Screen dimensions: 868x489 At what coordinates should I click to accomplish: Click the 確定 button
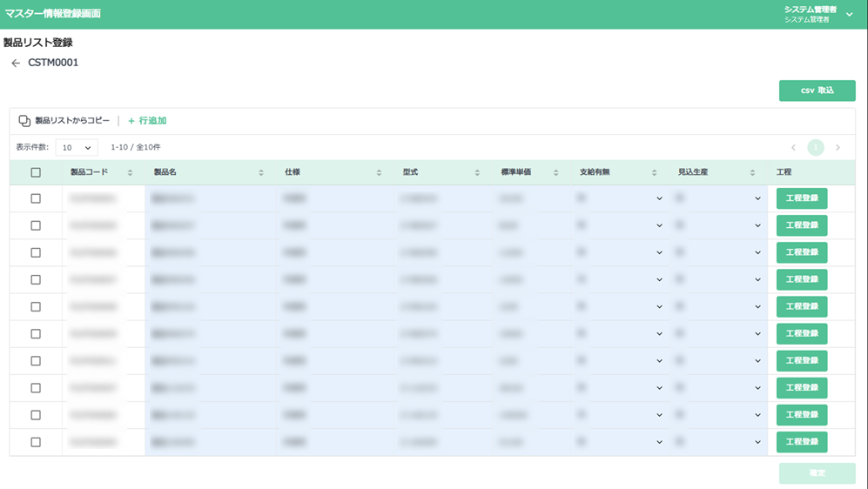[x=817, y=473]
